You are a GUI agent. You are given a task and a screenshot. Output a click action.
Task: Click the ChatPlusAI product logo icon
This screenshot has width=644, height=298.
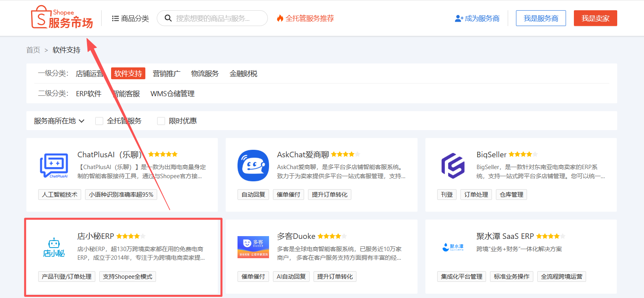[x=54, y=166]
